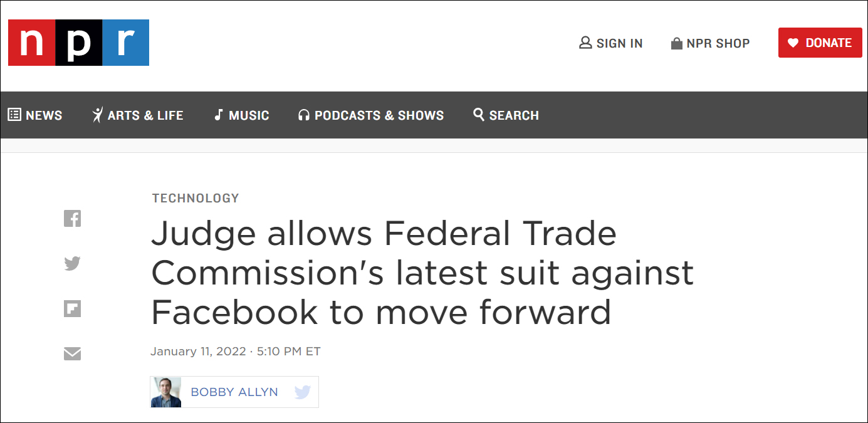Open the News menu
868x423 pixels.
(x=35, y=115)
